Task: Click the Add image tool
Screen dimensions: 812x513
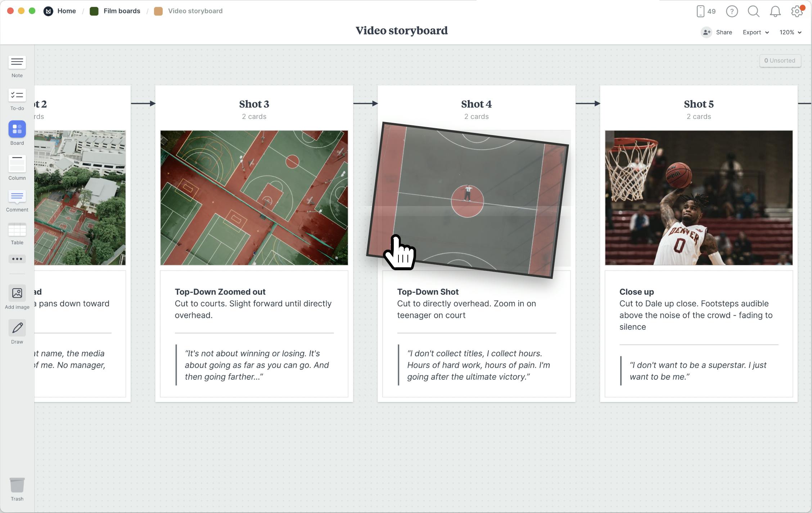Action: point(17,293)
